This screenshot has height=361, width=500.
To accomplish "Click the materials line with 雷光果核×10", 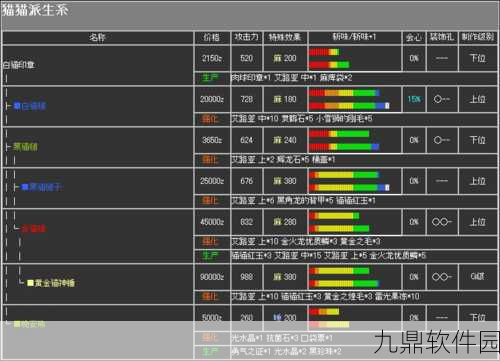I will 325,296.
